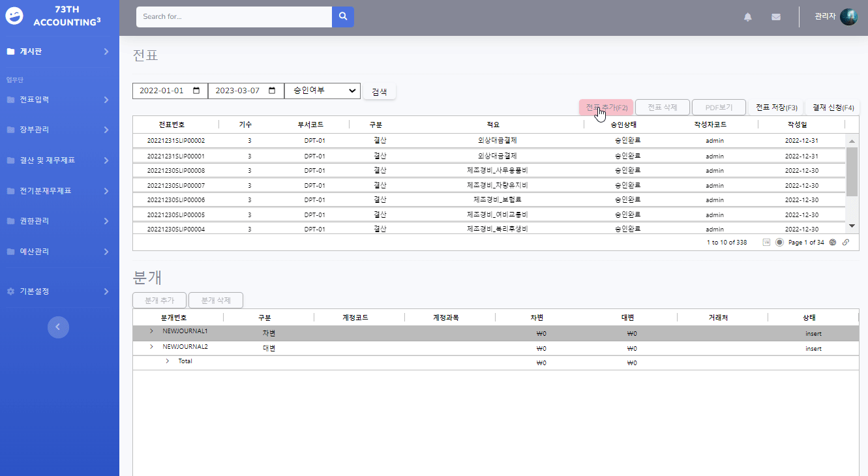Expand the 게시판 menu chevron

pyautogui.click(x=106, y=52)
